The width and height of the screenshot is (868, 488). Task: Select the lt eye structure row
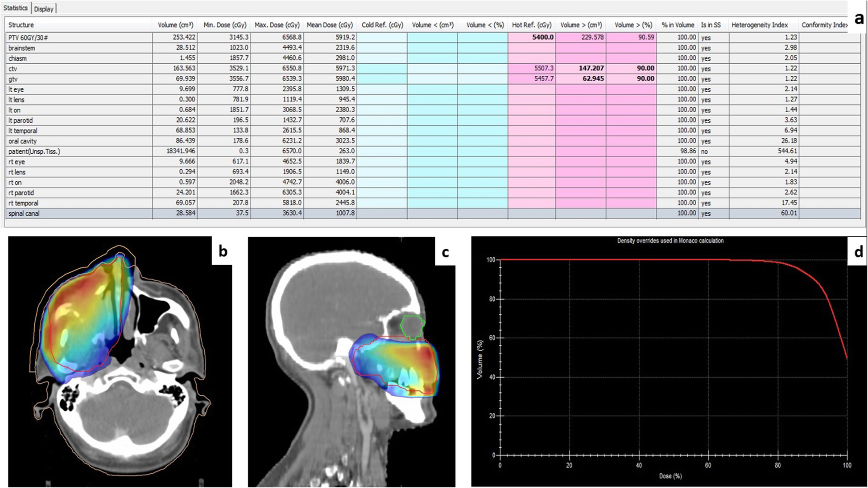[433, 89]
